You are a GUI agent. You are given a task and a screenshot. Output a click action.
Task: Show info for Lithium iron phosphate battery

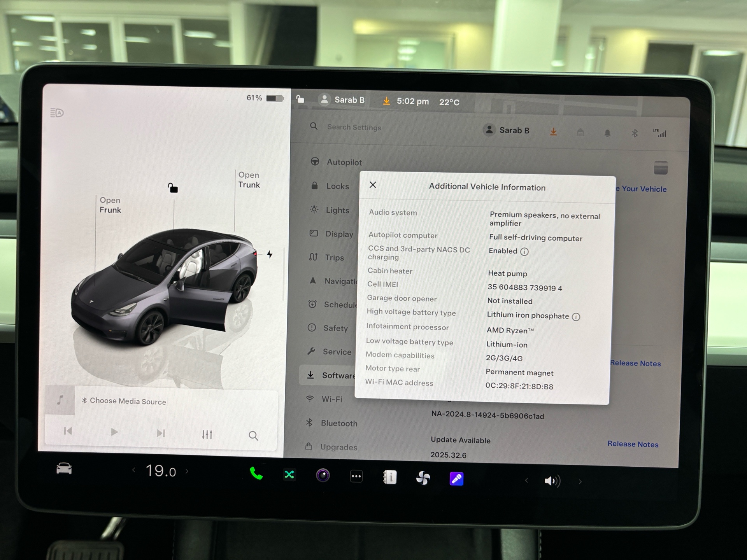click(576, 317)
